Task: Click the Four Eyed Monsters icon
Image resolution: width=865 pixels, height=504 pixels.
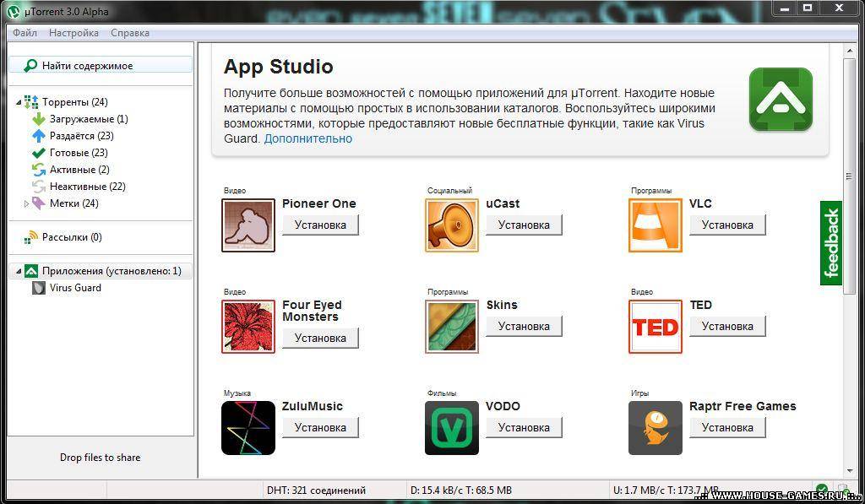Action: (248, 327)
